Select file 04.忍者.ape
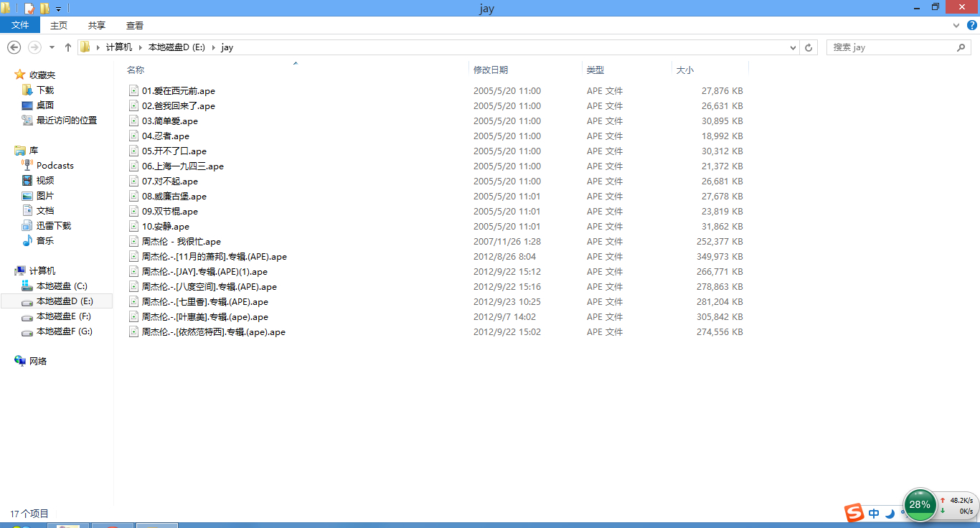Image resolution: width=980 pixels, height=528 pixels. [166, 136]
